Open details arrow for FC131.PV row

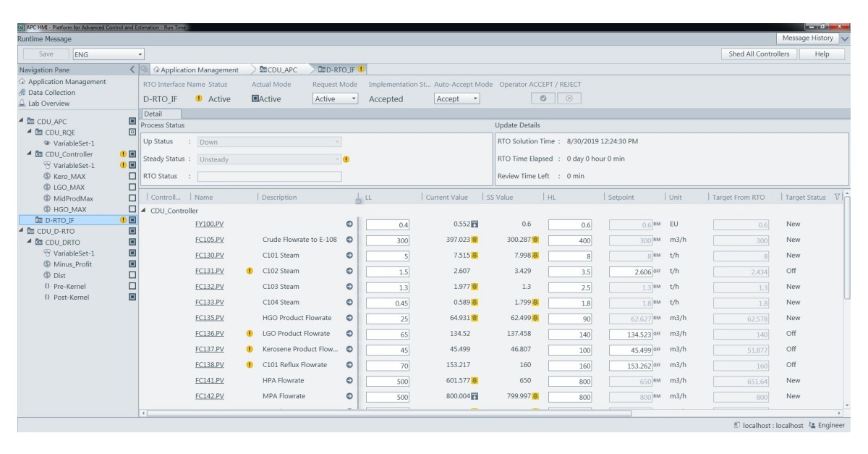click(x=350, y=272)
